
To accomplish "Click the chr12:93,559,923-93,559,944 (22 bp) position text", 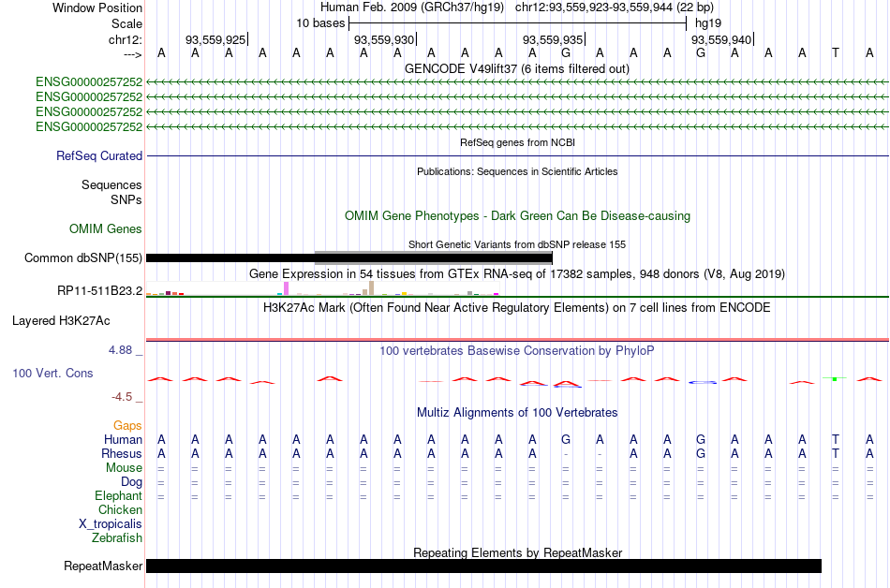I will click(615, 7).
